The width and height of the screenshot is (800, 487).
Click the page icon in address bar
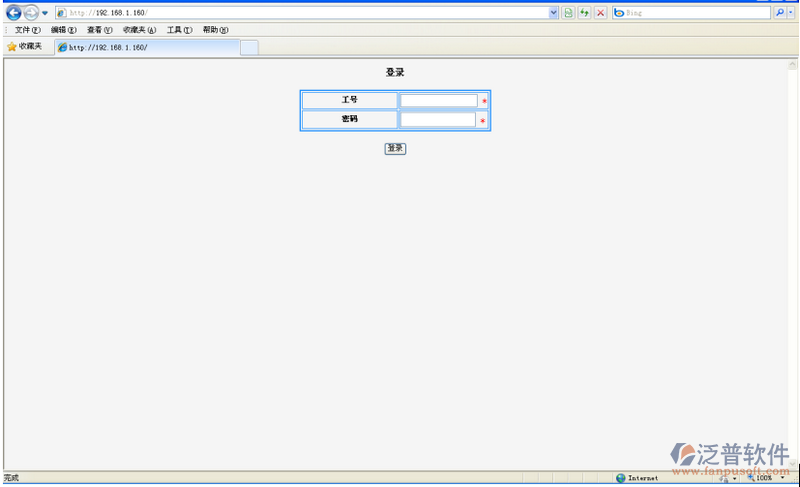[61, 13]
